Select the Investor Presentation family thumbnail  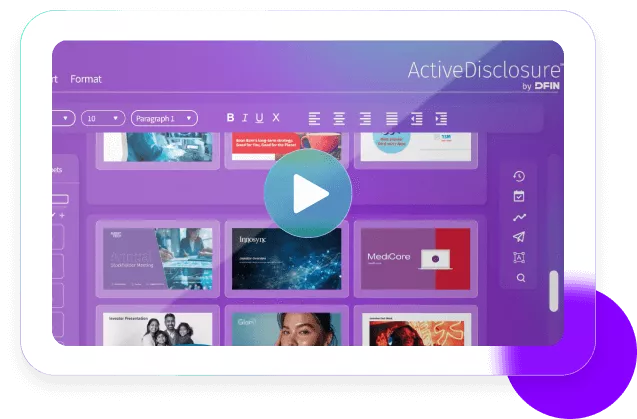[158, 329]
